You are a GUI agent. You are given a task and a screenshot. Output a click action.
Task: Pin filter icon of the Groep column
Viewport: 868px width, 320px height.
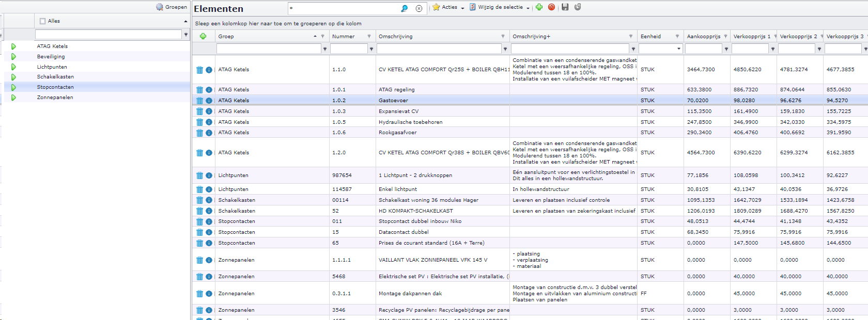click(x=322, y=37)
